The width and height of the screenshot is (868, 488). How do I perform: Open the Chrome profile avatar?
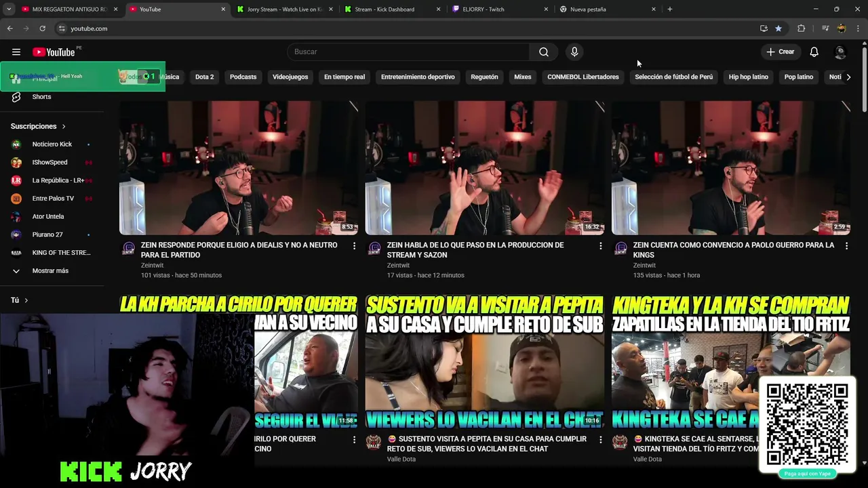tap(842, 28)
